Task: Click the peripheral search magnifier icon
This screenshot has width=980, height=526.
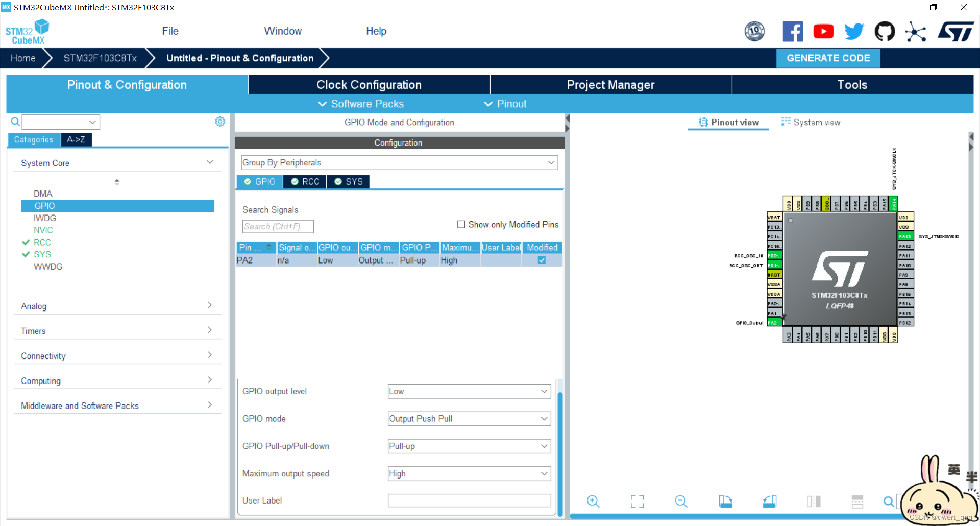Action: pos(15,122)
